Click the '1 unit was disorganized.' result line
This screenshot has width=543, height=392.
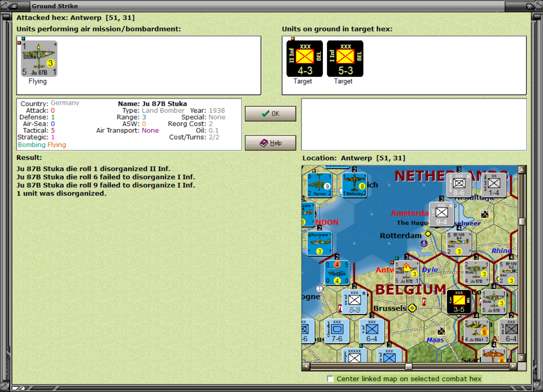[61, 193]
